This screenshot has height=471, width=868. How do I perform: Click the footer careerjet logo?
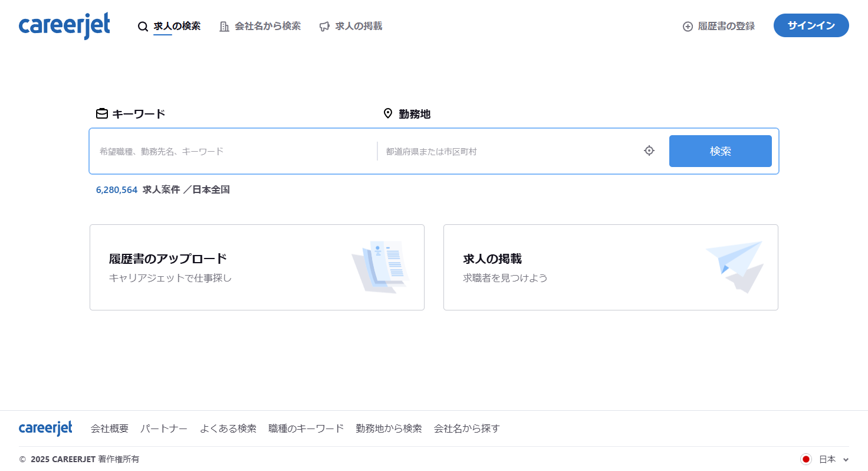(45, 429)
